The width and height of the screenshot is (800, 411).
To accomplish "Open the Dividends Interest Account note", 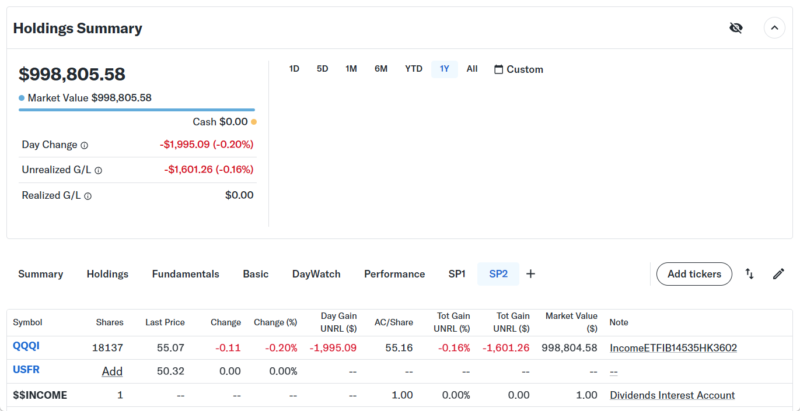I will click(672, 395).
